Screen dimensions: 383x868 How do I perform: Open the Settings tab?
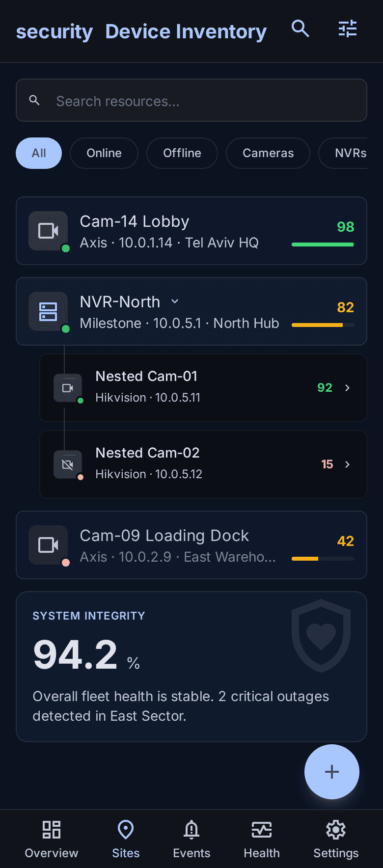point(336,839)
